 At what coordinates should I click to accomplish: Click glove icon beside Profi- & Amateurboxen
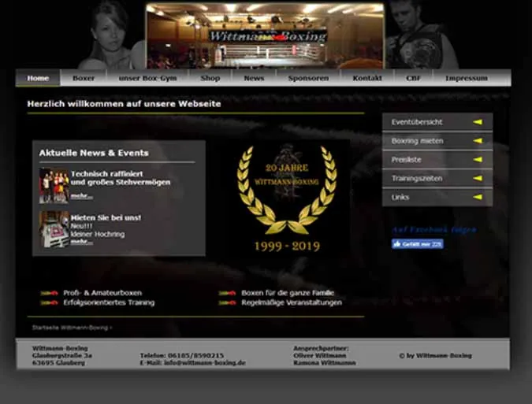[50, 293]
